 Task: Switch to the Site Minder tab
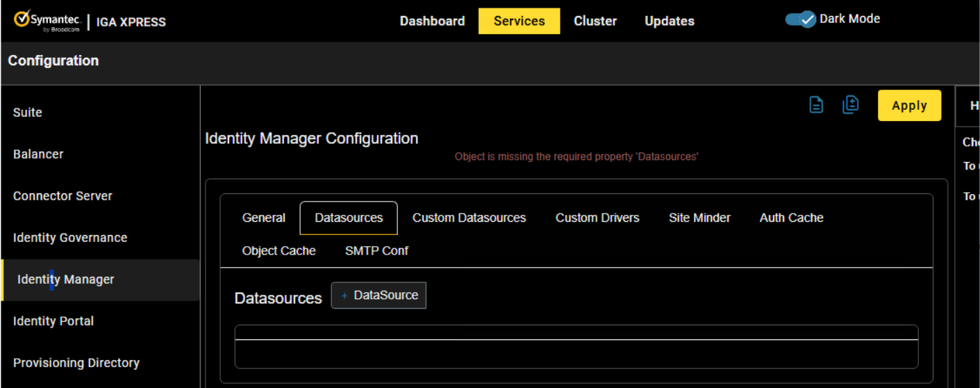pos(699,218)
